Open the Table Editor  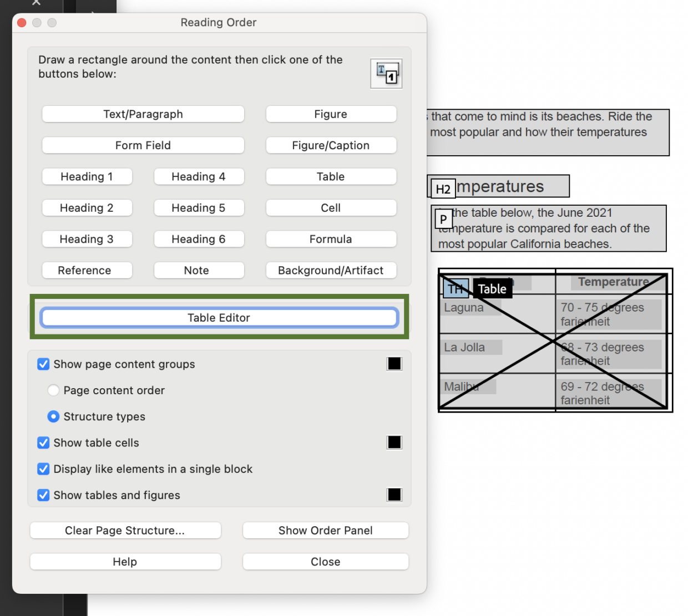[x=219, y=317]
